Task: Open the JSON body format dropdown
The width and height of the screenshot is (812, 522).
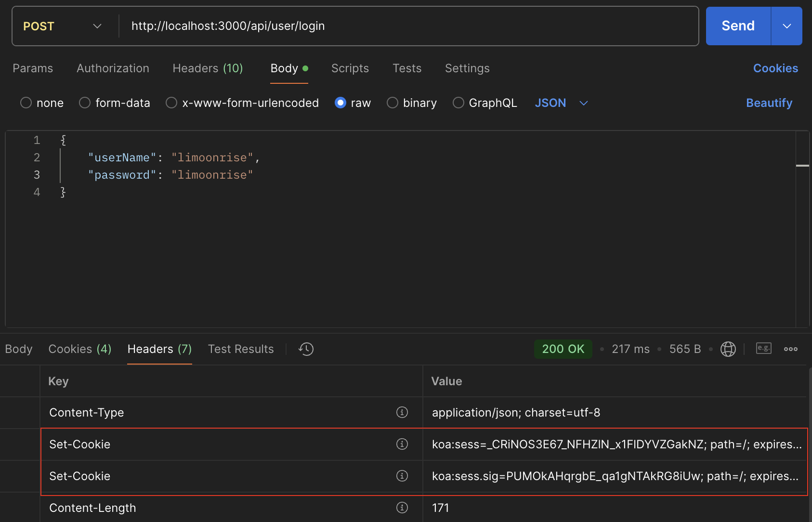Action: pos(561,103)
